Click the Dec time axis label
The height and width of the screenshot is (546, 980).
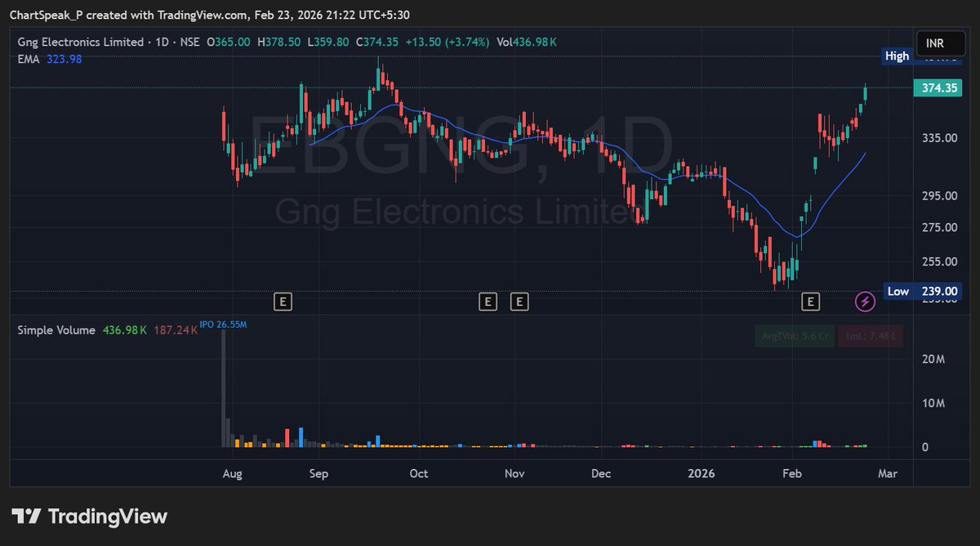601,474
